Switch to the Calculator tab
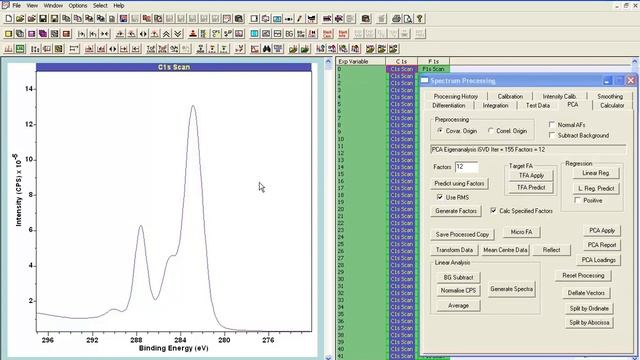Image resolution: width=640 pixels, height=360 pixels. pyautogui.click(x=612, y=105)
